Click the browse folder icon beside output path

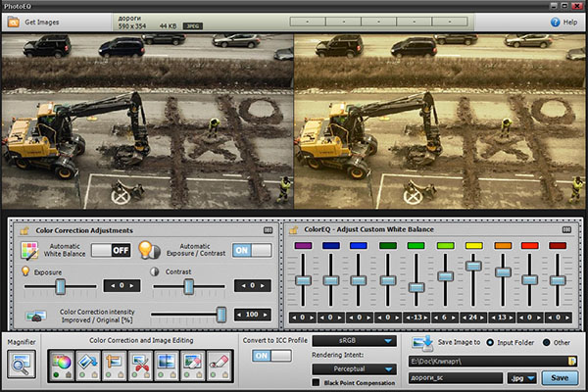point(571,360)
